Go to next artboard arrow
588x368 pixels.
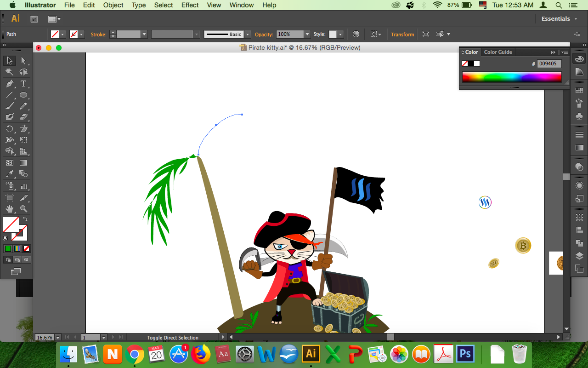[x=113, y=338]
